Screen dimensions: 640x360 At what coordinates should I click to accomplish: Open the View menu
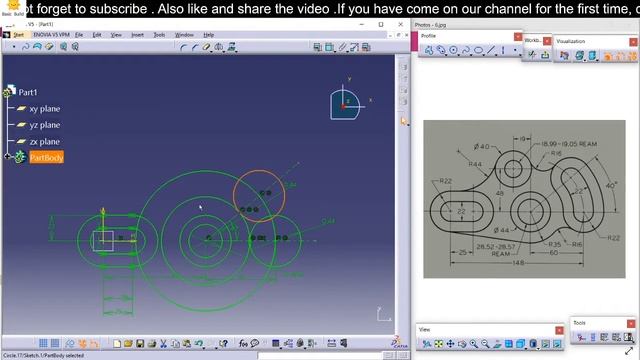click(x=116, y=35)
